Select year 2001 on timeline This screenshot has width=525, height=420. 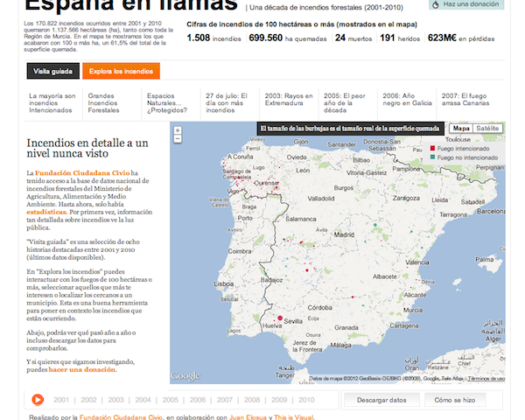(x=61, y=400)
